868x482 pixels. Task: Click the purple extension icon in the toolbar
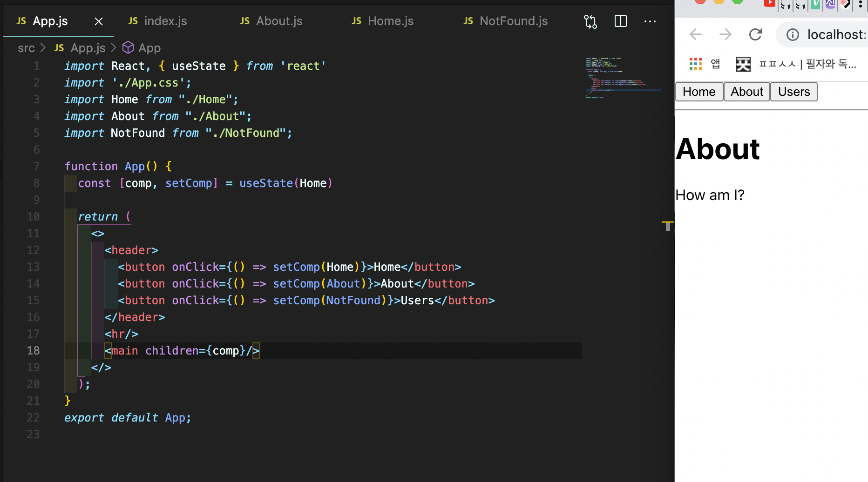pos(830,5)
